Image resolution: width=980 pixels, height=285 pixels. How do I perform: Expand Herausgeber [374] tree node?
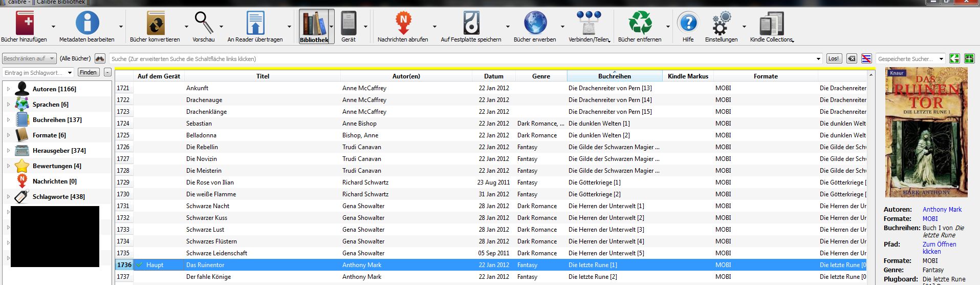coord(8,151)
